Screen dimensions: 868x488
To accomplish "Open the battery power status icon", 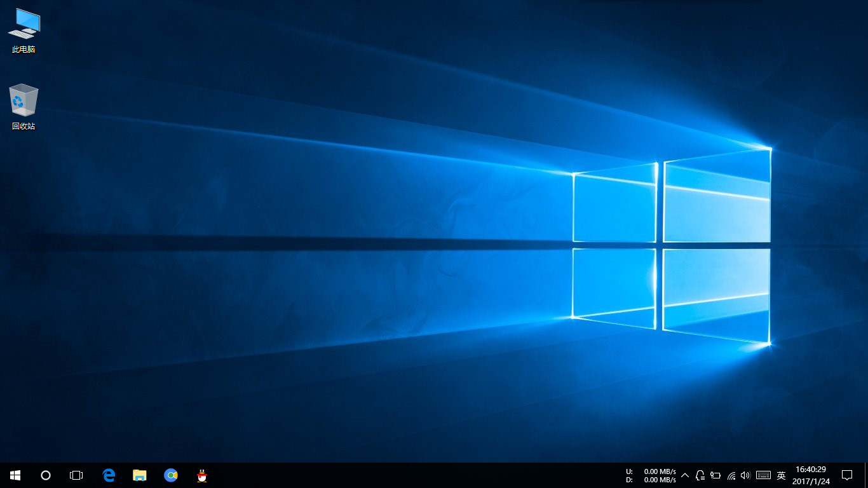I will (x=715, y=475).
